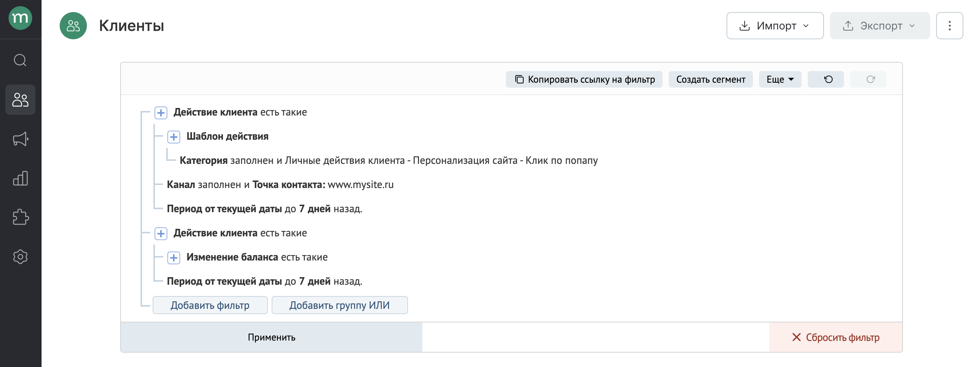Click the Клиенты page title
The image size is (980, 367).
point(131,25)
